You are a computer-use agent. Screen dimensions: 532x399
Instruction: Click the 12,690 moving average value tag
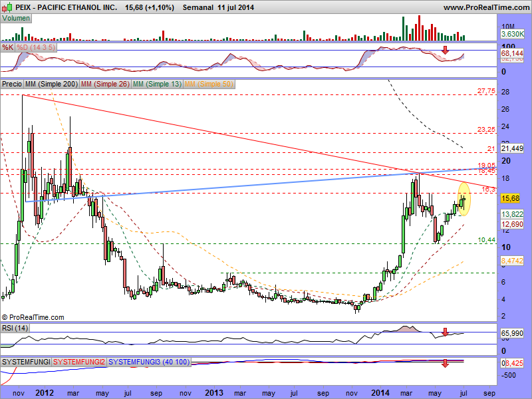coord(512,224)
